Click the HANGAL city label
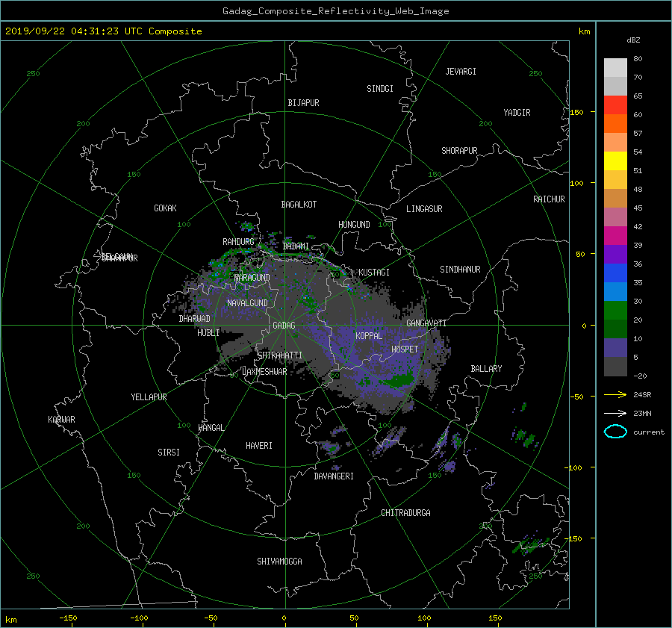 [211, 428]
